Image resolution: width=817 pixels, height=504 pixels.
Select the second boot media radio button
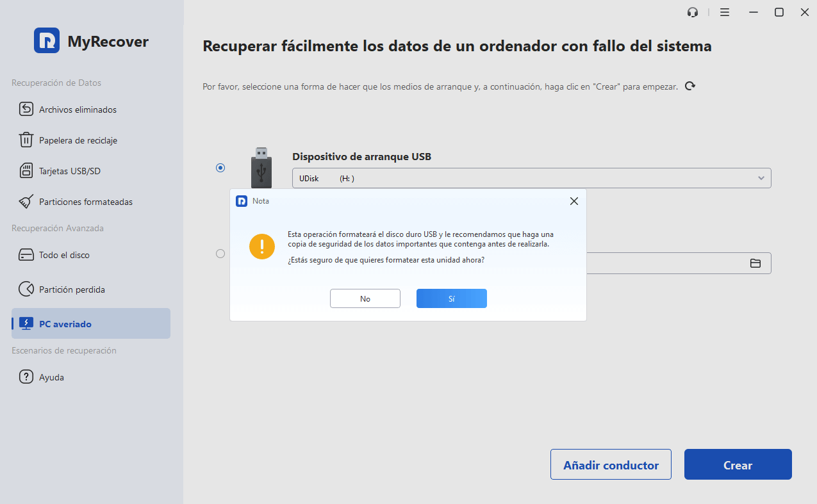coord(220,254)
